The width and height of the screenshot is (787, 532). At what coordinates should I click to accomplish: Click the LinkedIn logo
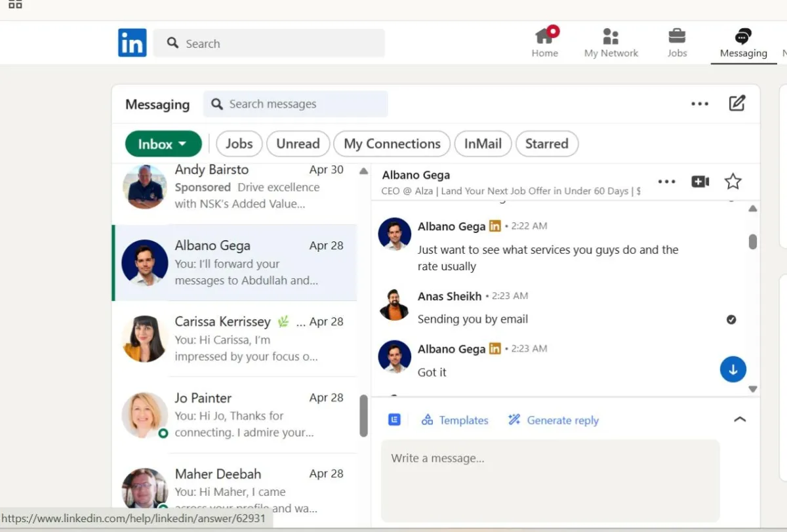[132, 43]
